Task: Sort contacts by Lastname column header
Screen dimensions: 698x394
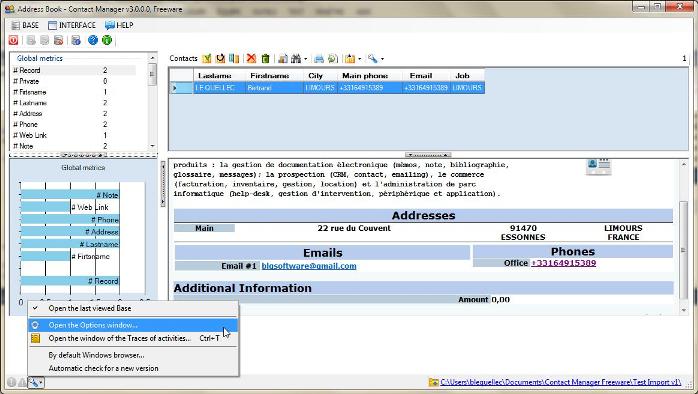Action: (x=219, y=76)
